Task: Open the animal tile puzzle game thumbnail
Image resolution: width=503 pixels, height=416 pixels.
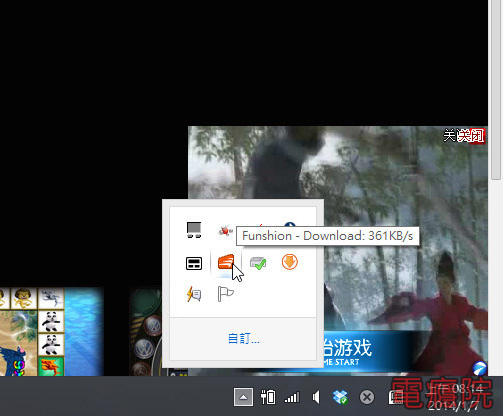Action: click(x=52, y=332)
